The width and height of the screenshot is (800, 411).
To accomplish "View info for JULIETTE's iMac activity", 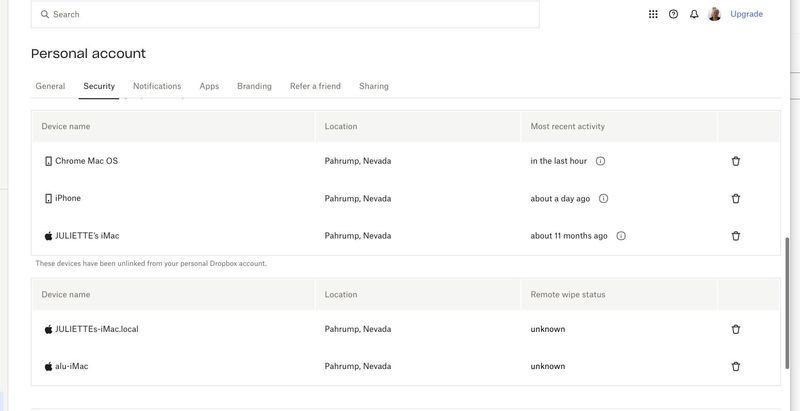I will (621, 236).
